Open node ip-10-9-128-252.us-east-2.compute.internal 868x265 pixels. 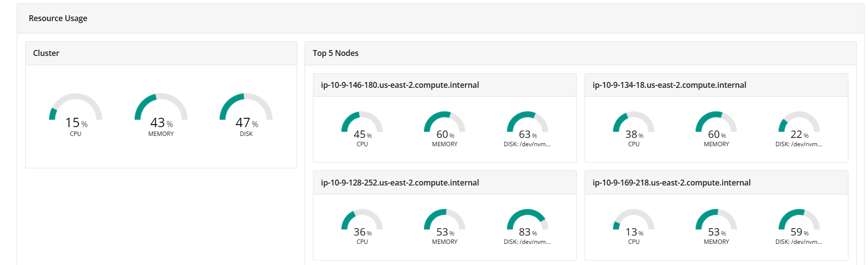(400, 183)
